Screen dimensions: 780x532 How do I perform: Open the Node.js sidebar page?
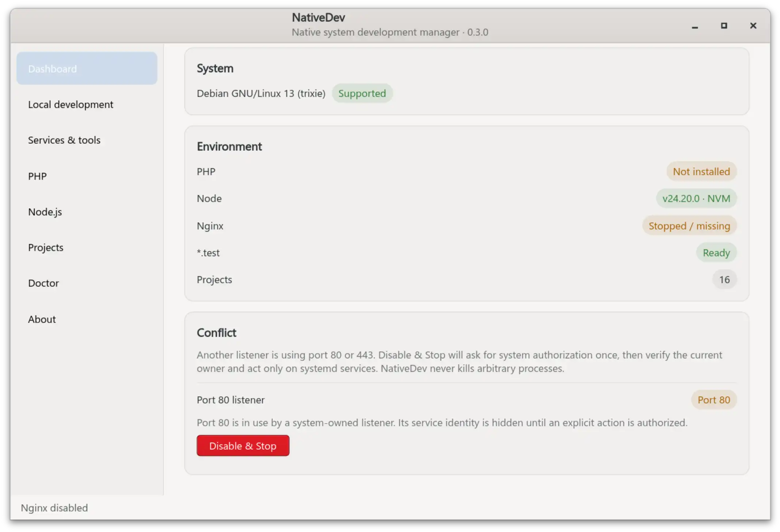click(87, 212)
